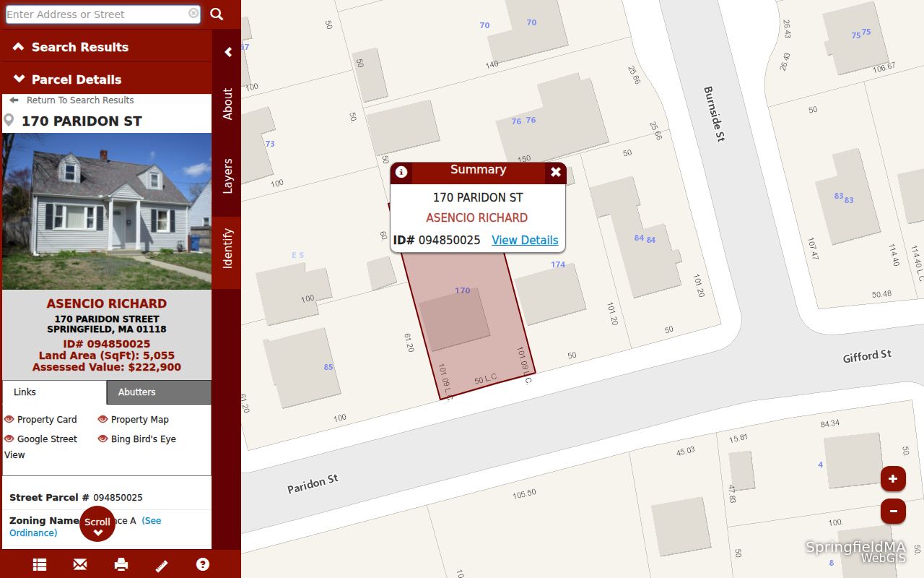Open the About side tab

(x=227, y=104)
